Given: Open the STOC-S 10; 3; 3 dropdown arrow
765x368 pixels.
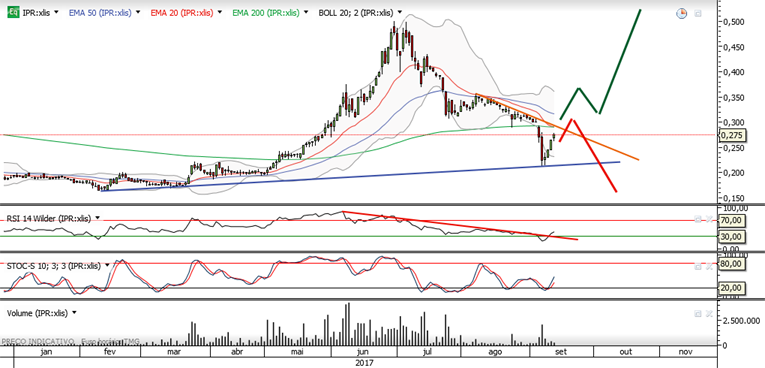Looking at the screenshot, I should (x=107, y=266).
